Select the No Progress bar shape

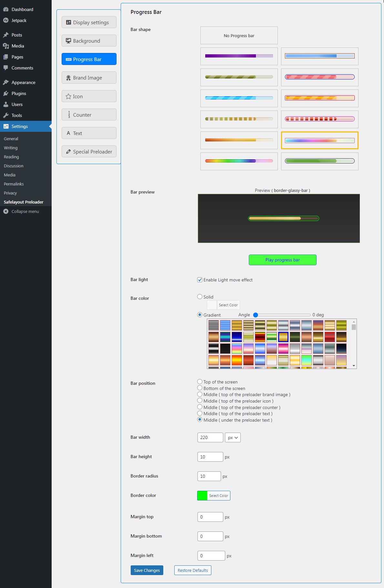pyautogui.click(x=239, y=36)
